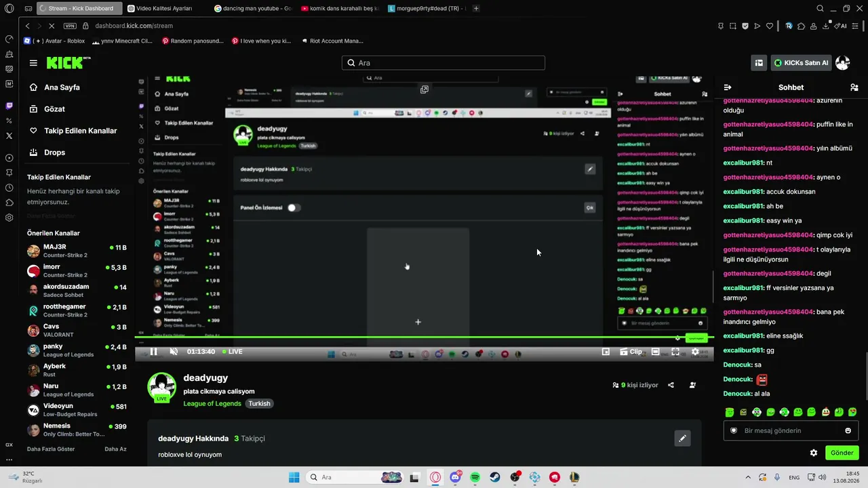Create a Clip from the stream
868x488 pixels.
coord(631,352)
